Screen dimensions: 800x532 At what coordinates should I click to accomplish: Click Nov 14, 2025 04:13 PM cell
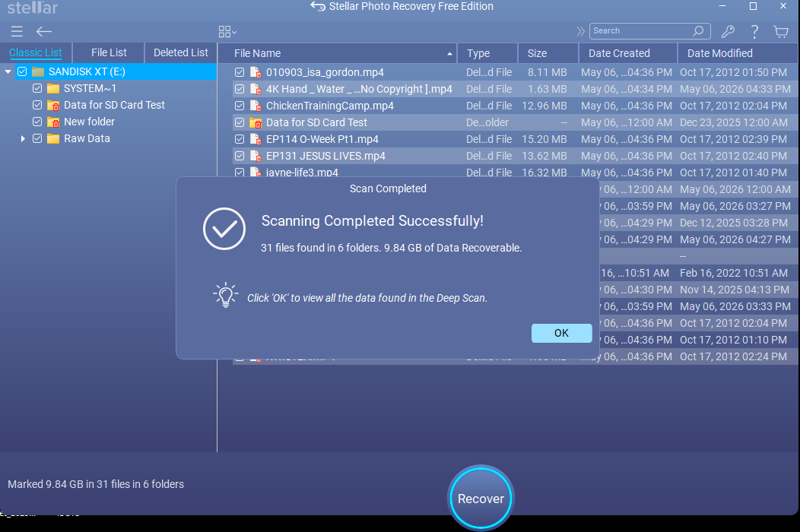734,290
